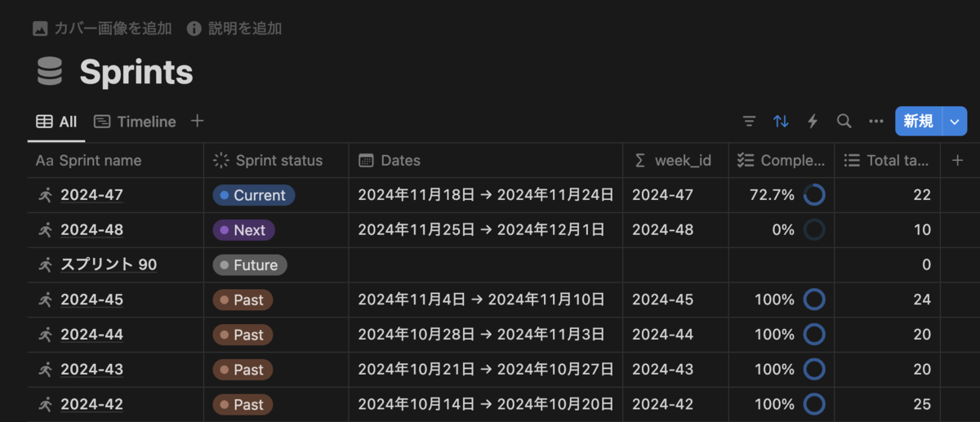Open the automations lightning bolt icon

pos(813,122)
